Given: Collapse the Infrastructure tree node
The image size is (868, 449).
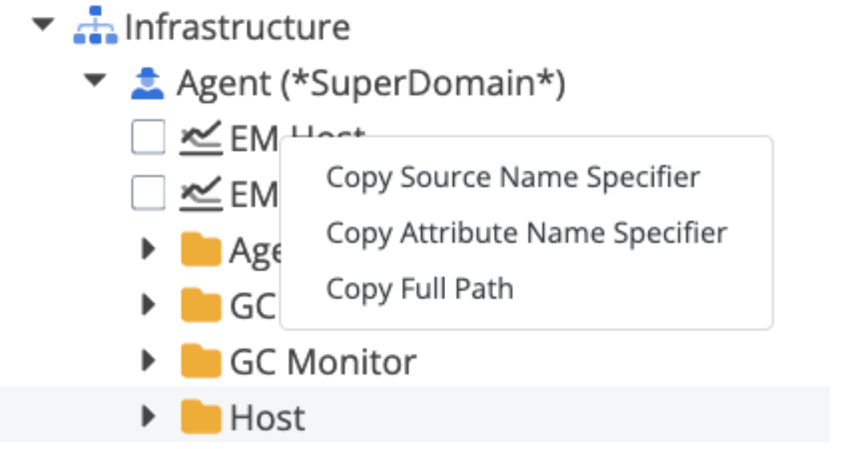Looking at the screenshot, I should pyautogui.click(x=45, y=26).
